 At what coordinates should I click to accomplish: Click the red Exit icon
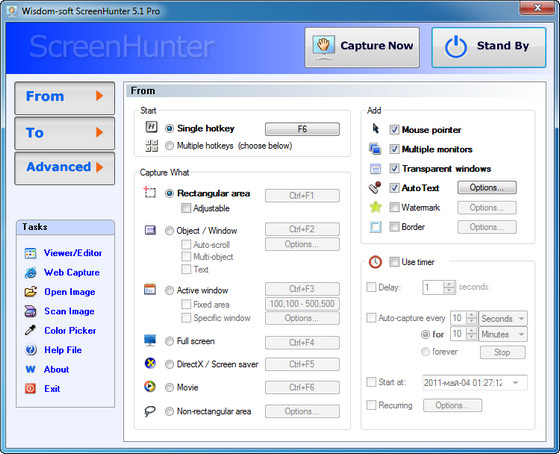point(30,389)
